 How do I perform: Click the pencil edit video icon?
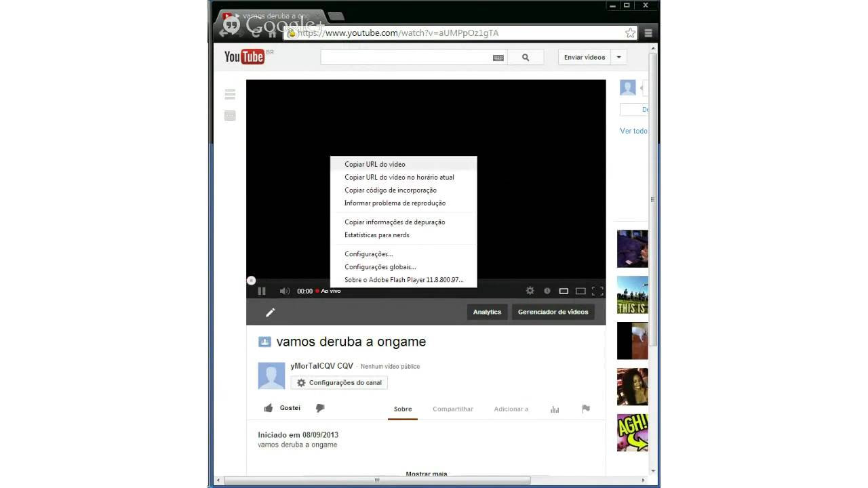coord(270,312)
